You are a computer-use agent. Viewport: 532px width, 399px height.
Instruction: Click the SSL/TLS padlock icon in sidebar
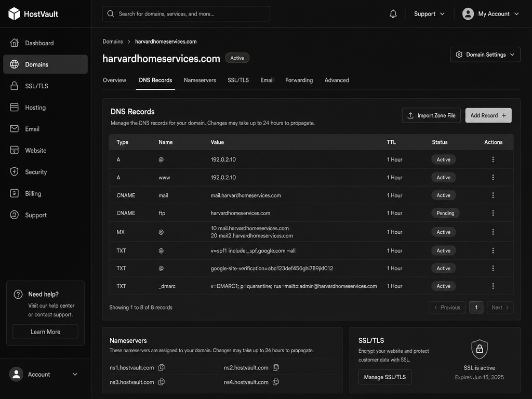point(14,86)
